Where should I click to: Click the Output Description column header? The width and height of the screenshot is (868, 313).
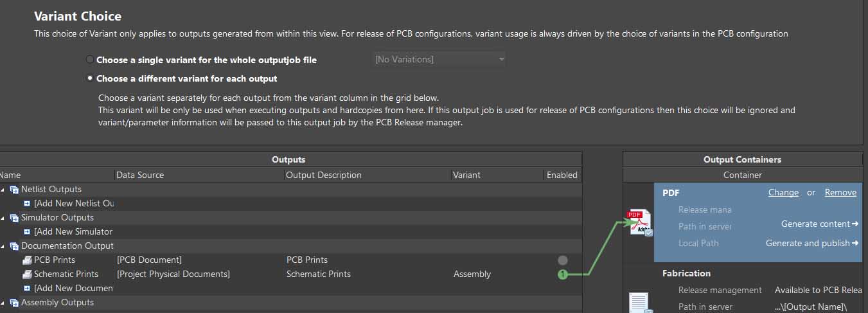click(x=323, y=175)
